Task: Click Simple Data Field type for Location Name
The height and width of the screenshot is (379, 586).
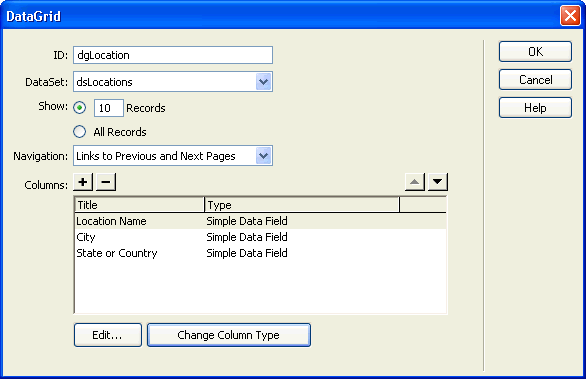Action: [x=247, y=221]
